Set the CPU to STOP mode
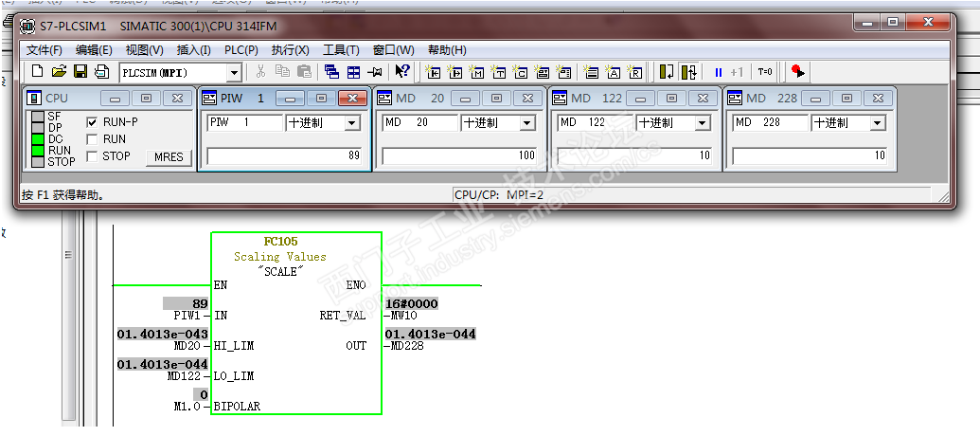Image resolution: width=980 pixels, height=436 pixels. coord(92,155)
